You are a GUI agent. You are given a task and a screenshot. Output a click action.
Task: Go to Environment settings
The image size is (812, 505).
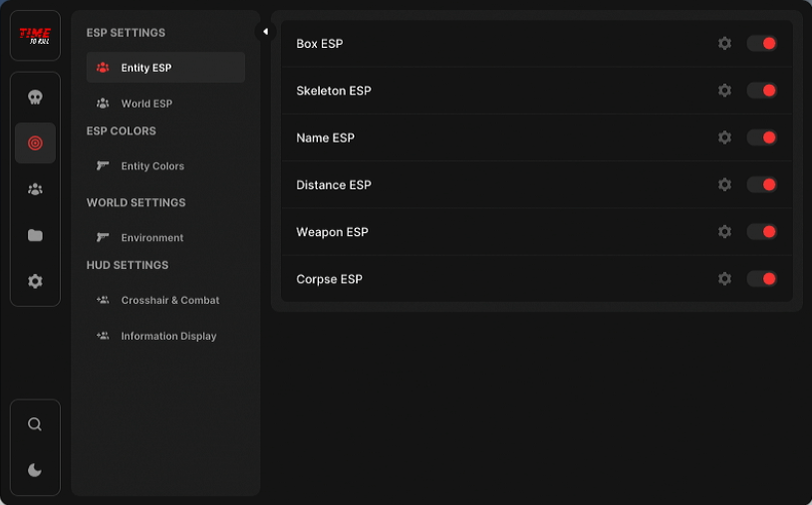[152, 238]
